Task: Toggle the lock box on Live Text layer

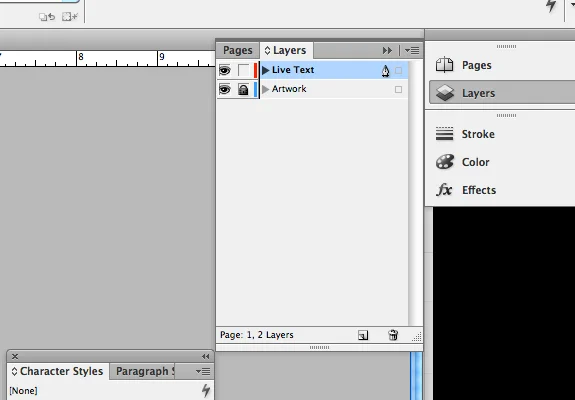Action: [243, 70]
